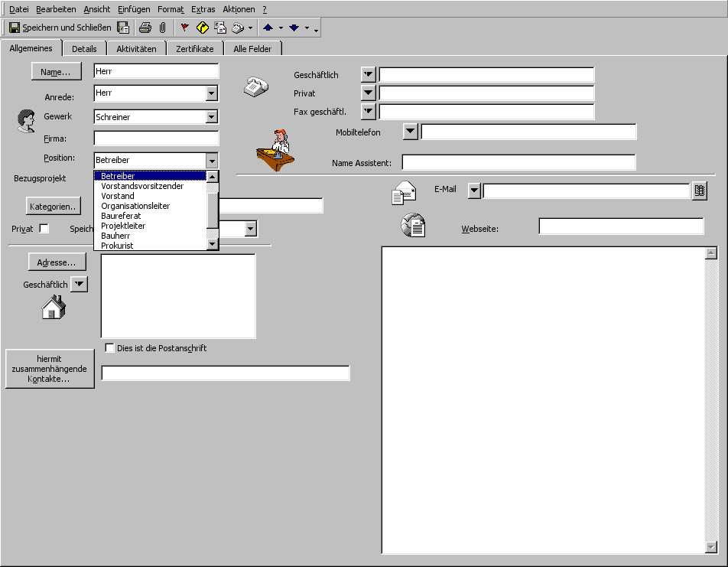Enable 'Dies ist die Postanschrift' checkbox
The image size is (728, 567).
tap(109, 348)
